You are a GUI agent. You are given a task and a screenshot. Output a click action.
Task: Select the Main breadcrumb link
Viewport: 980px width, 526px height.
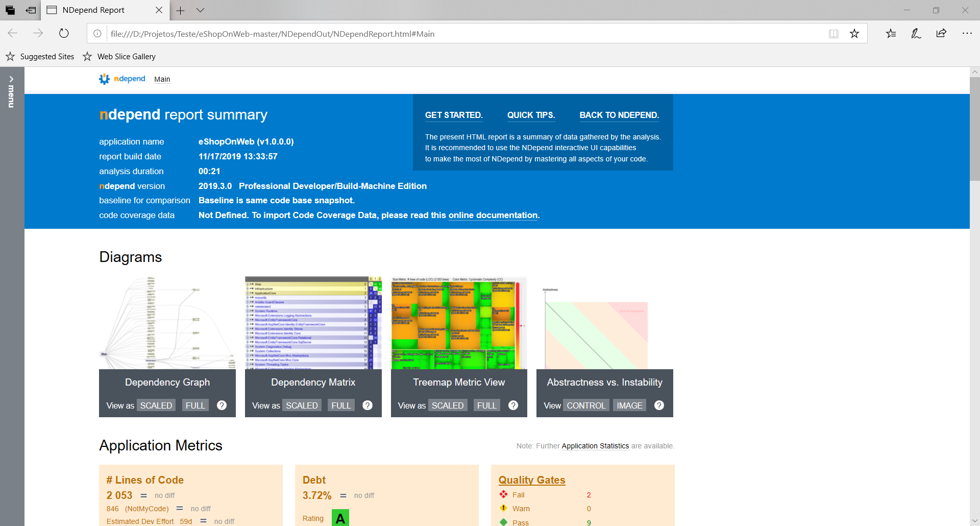pyautogui.click(x=162, y=79)
